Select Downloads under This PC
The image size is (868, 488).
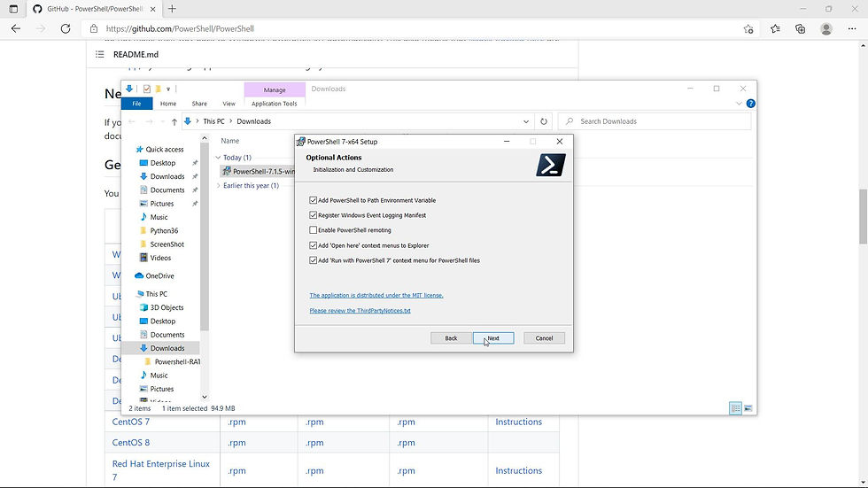tap(161, 349)
